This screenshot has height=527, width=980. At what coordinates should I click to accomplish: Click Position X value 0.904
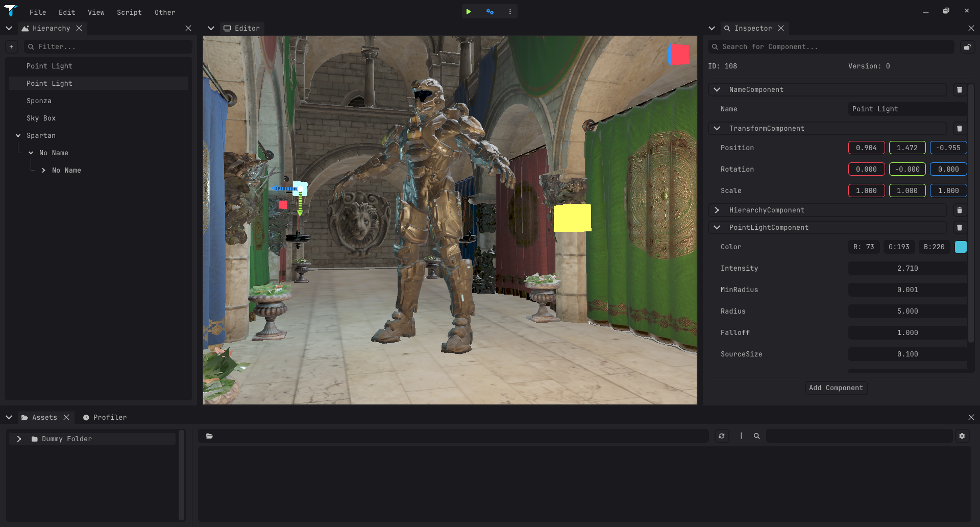[x=866, y=148]
